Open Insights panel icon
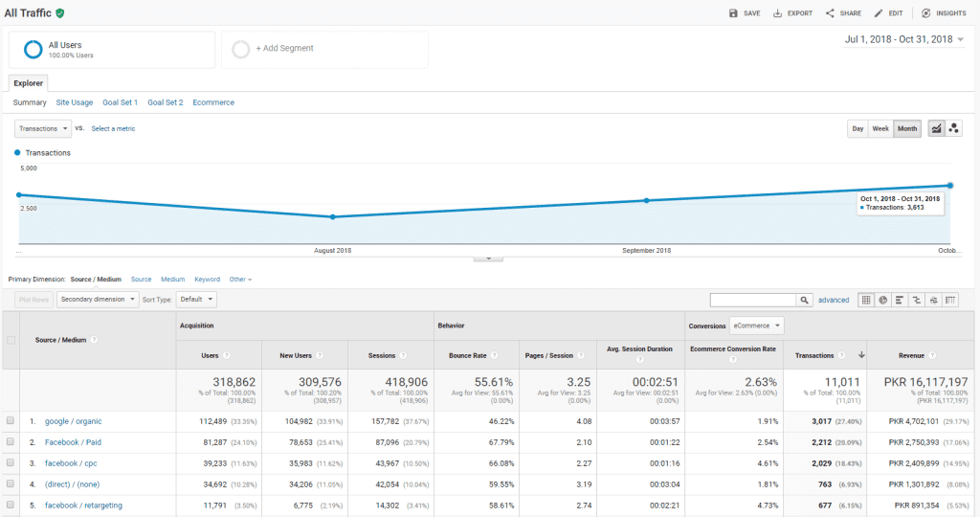 (x=925, y=13)
